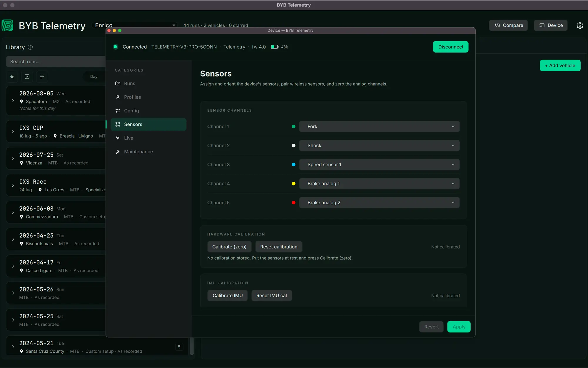
Task: Click the BYB Telemetry logo icon
Action: pos(7,26)
